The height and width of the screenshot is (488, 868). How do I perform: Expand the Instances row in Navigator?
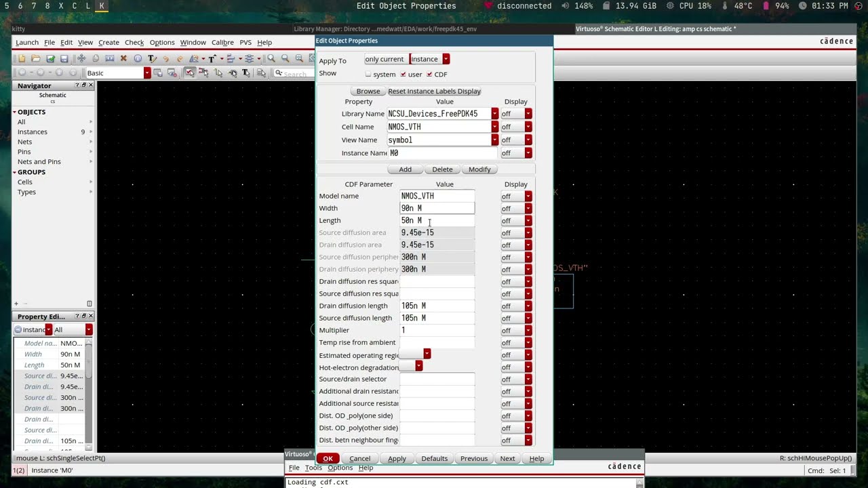(x=91, y=132)
